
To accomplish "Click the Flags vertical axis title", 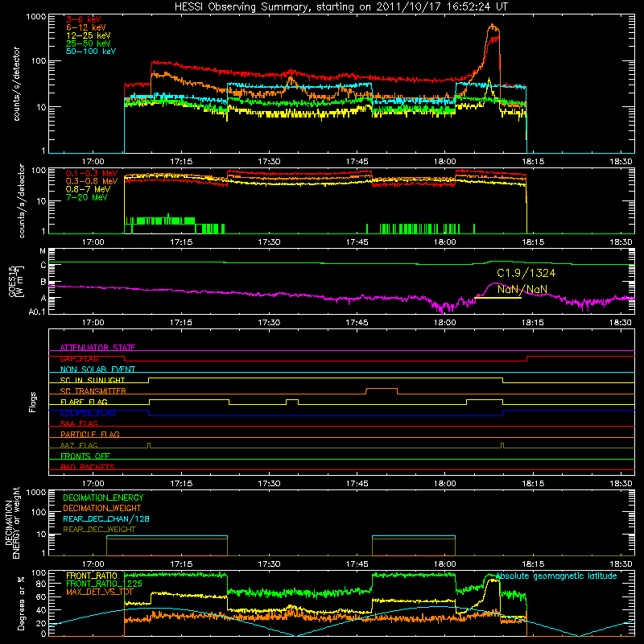I will tap(32, 402).
